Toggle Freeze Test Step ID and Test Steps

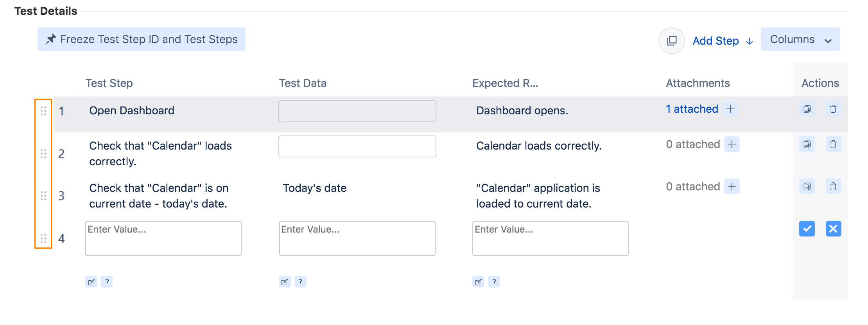[142, 39]
